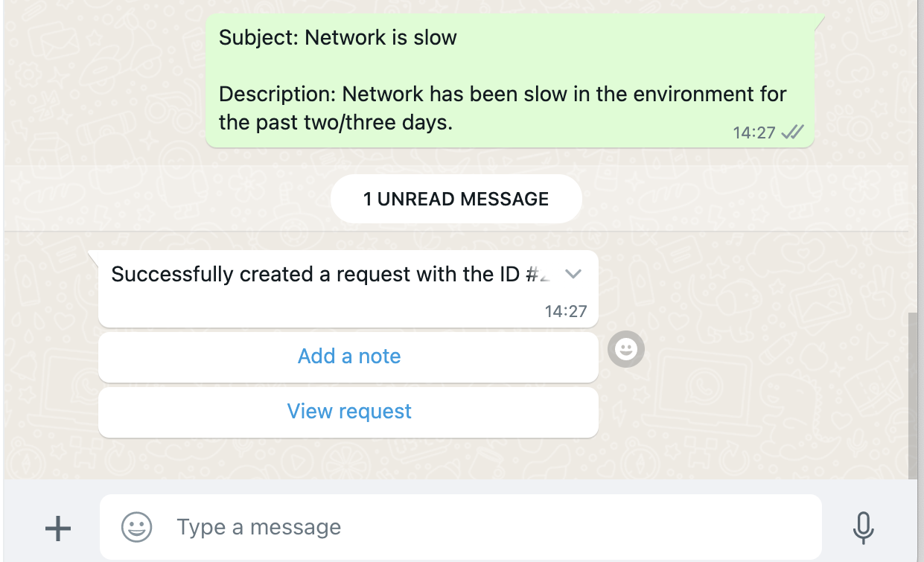Click the 14:27 timestamp on sent message
Screen dimensions: 924x562
[x=754, y=132]
